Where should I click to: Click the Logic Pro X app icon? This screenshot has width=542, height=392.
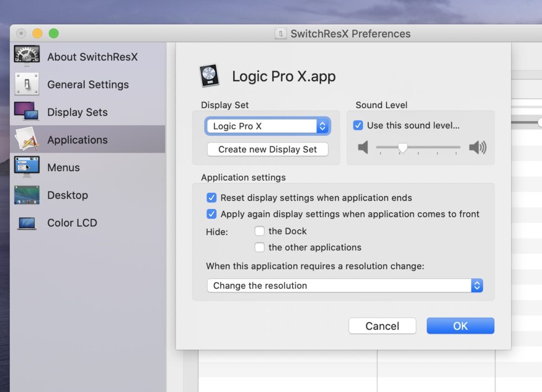pos(209,75)
